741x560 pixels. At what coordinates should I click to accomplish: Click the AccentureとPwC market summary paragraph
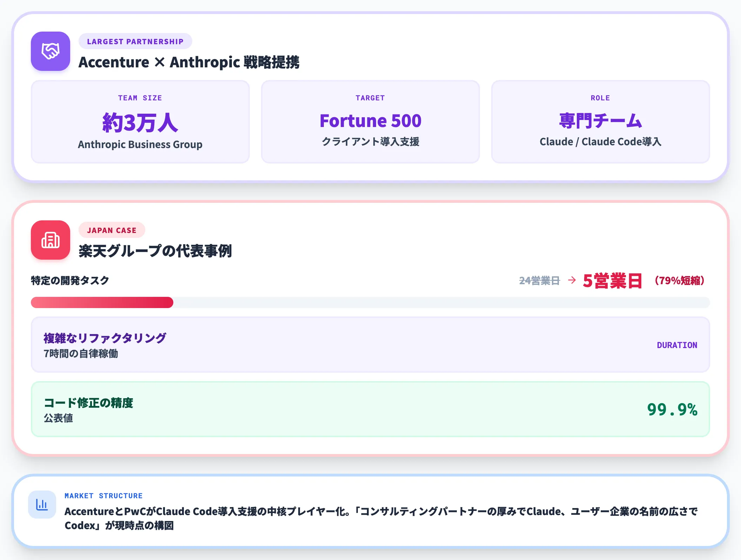(381, 519)
